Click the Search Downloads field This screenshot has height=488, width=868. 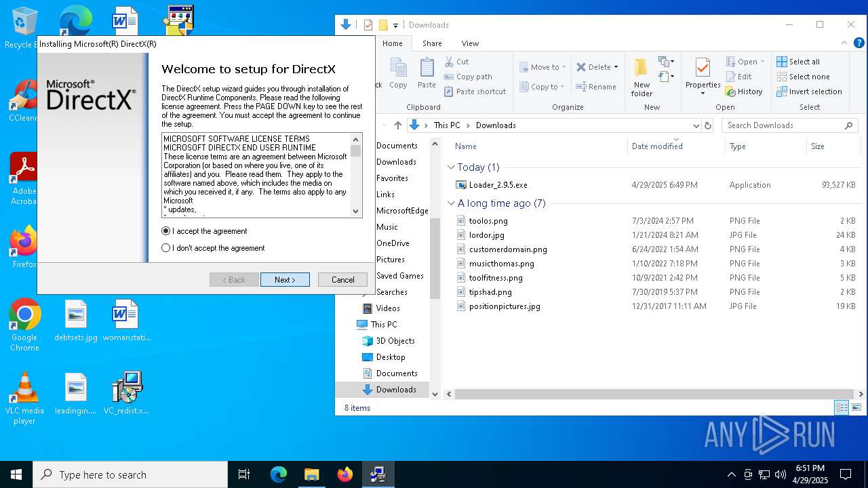[x=789, y=125]
